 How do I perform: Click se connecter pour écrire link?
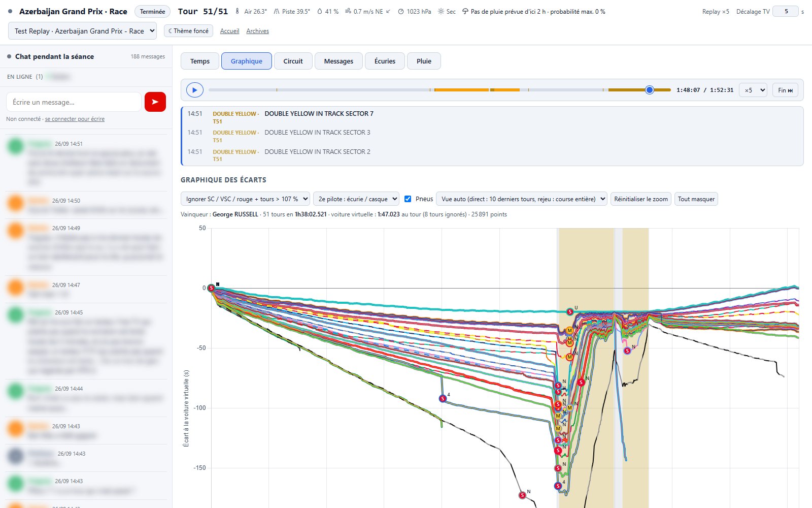click(x=75, y=119)
